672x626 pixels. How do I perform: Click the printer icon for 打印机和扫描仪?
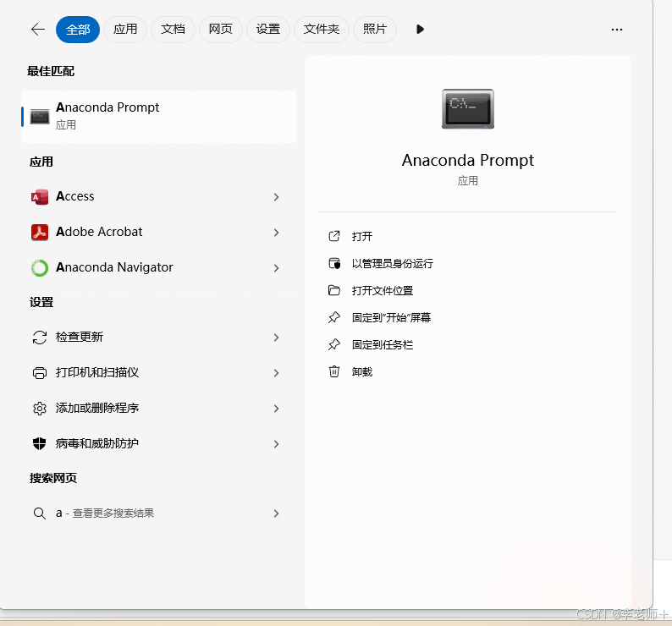(40, 373)
